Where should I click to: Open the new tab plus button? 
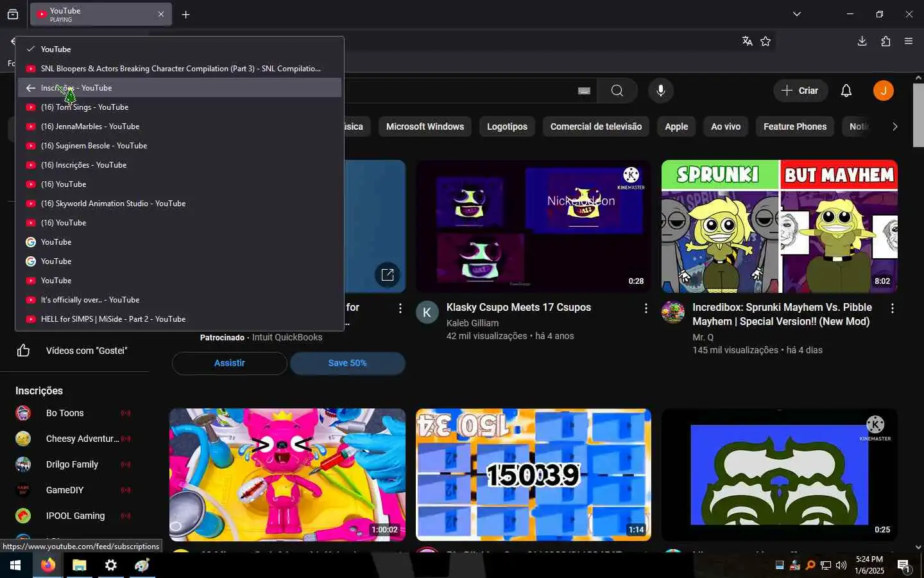click(x=185, y=14)
